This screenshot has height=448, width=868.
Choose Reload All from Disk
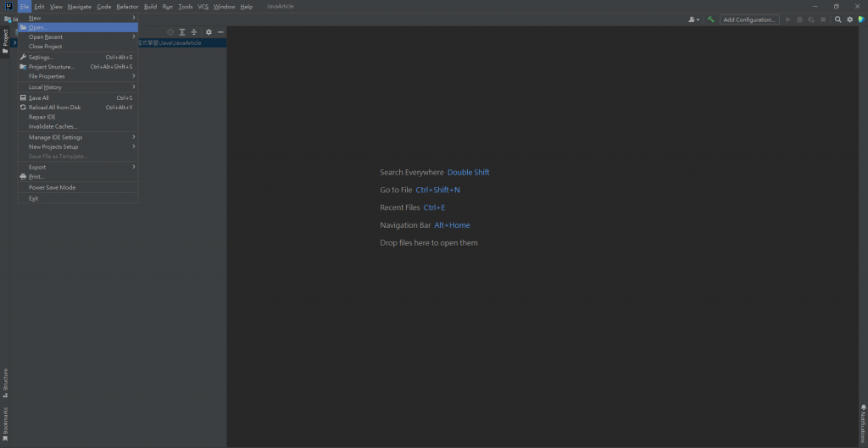pyautogui.click(x=78, y=108)
